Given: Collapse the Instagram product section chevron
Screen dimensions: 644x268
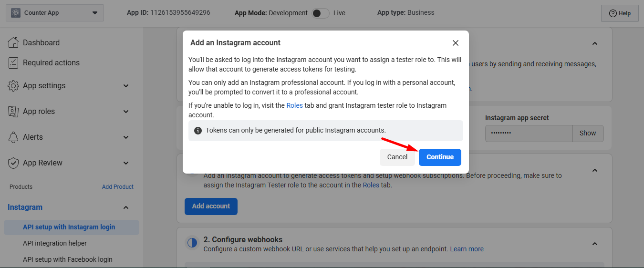Looking at the screenshot, I should tap(126, 207).
